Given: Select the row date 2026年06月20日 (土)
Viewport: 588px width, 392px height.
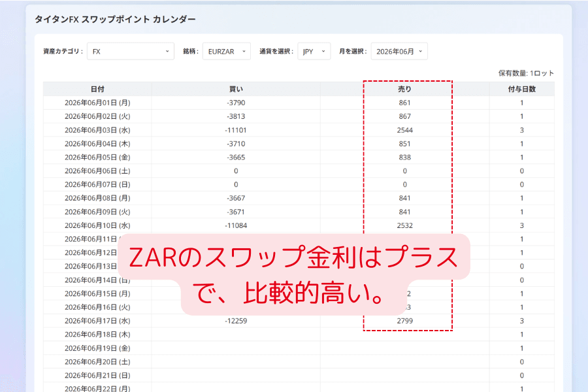Looking at the screenshot, I should click(97, 362).
